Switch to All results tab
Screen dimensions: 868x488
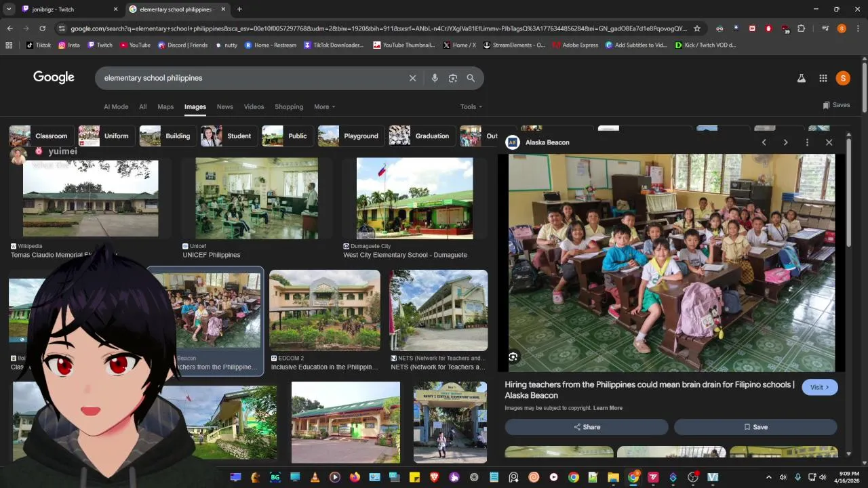tap(142, 106)
